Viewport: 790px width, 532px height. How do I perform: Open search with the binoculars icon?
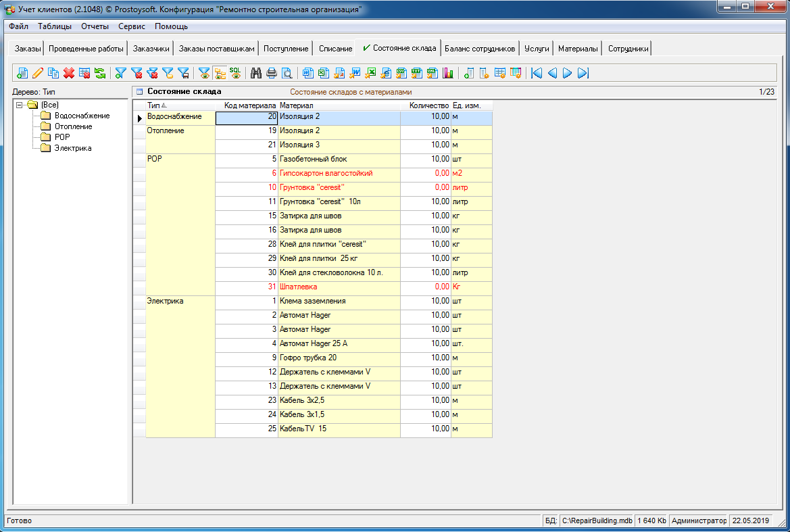256,73
